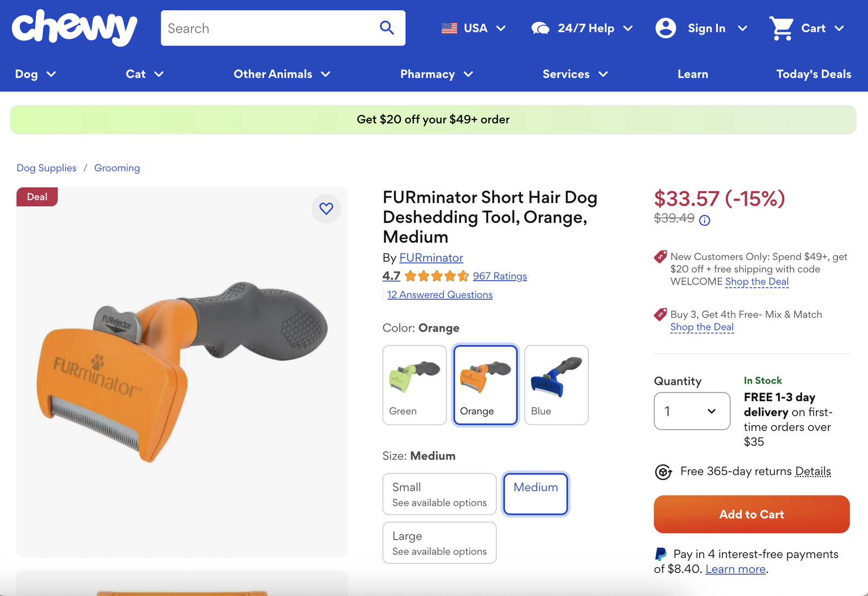Add product to favorites with heart icon

326,208
